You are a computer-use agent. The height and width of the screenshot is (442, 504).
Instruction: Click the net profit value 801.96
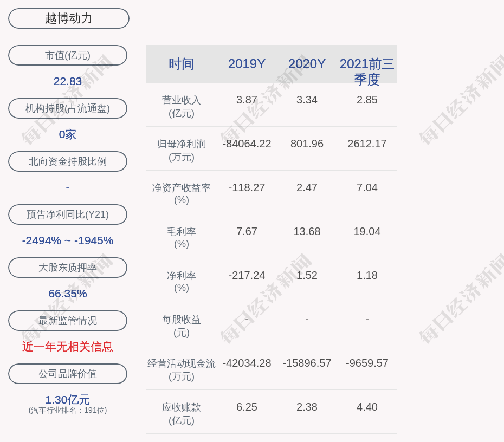pyautogui.click(x=307, y=144)
